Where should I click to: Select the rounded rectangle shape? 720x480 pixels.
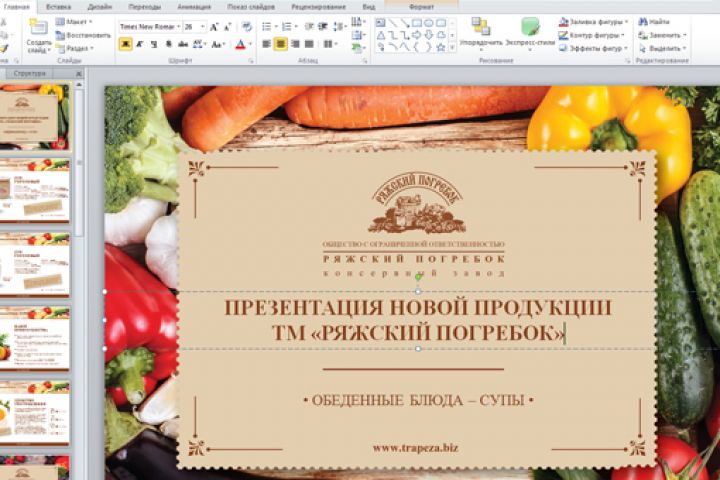441,23
